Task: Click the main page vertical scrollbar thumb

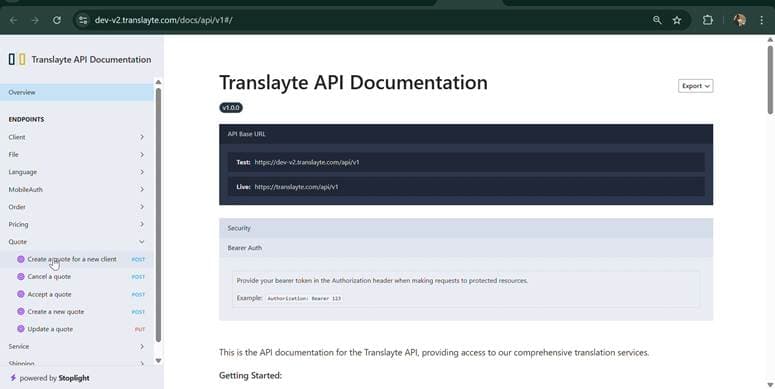Action: [770, 80]
